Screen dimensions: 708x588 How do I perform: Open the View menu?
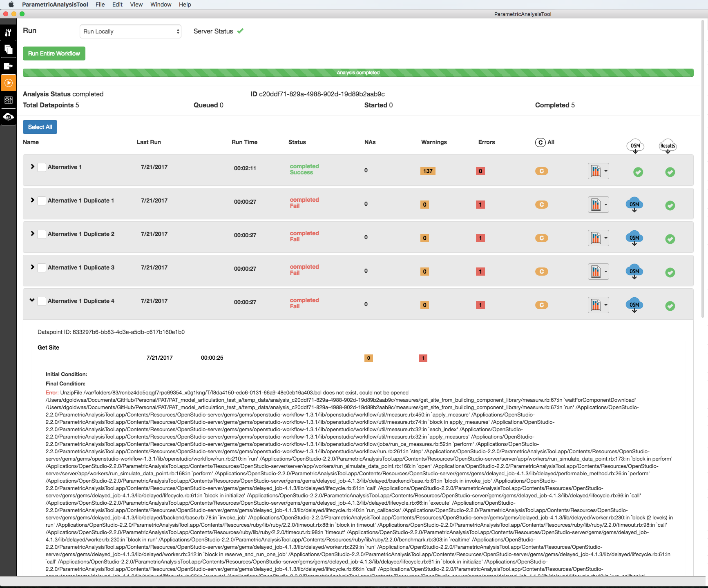(x=136, y=4)
